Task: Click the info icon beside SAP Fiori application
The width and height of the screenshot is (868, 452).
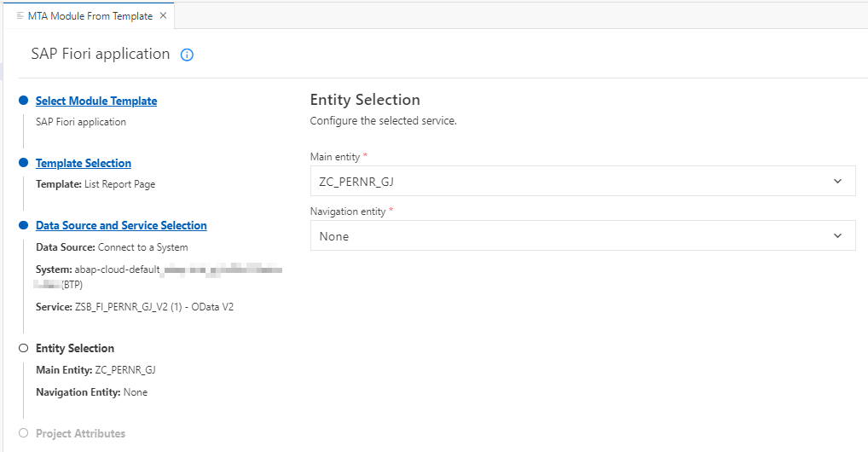Action: pyautogui.click(x=187, y=55)
